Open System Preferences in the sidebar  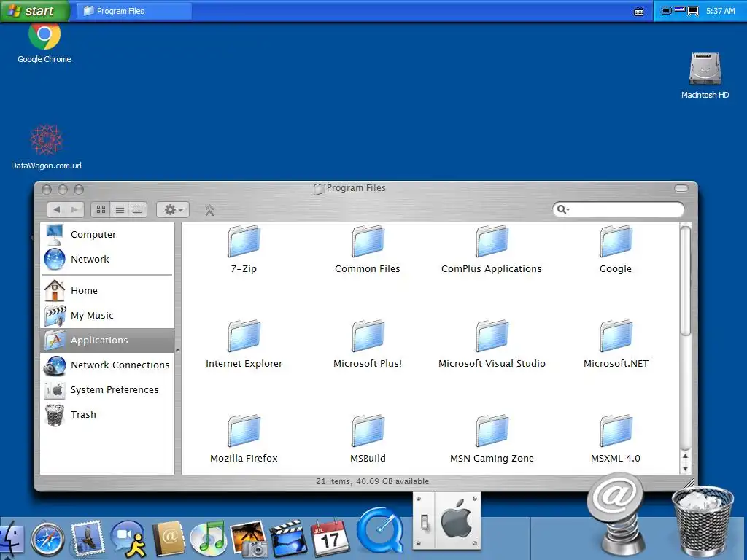[x=107, y=389]
